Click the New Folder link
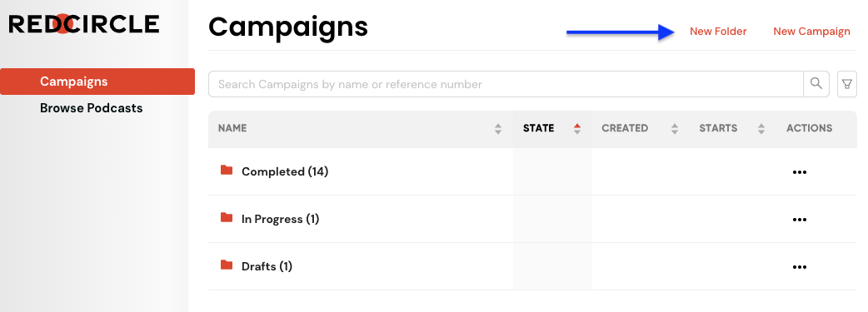Viewport: 868px width, 312px height. (718, 32)
